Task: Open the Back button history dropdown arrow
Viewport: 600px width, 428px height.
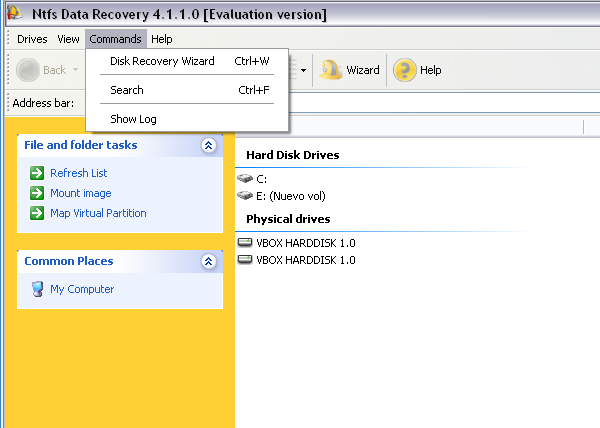Action: 75,70
